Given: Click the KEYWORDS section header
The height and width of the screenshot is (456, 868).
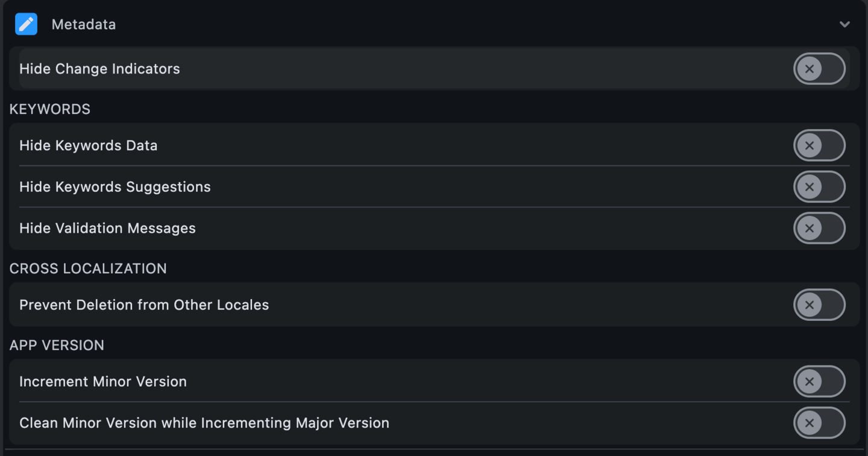Looking at the screenshot, I should pos(49,109).
